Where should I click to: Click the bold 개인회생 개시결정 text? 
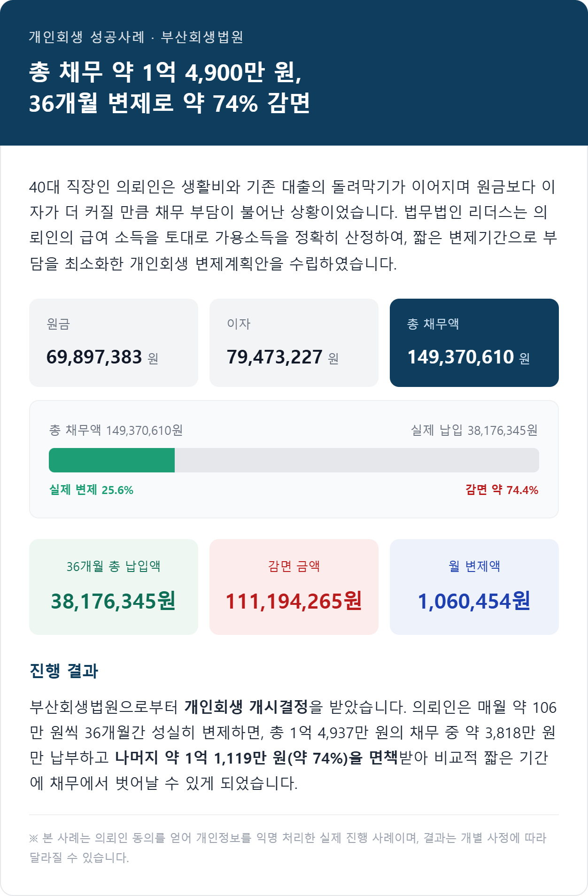coord(246,707)
